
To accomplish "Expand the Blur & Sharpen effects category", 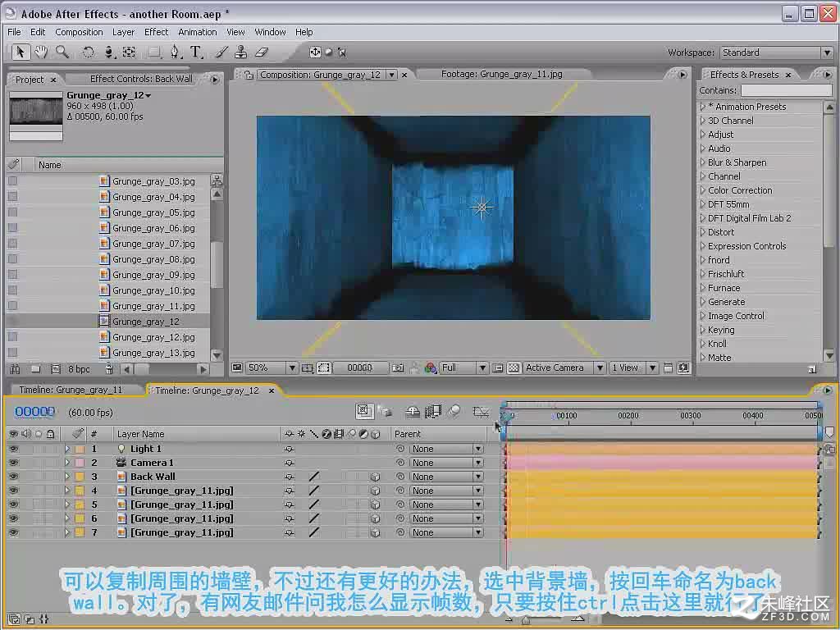I will pos(703,162).
